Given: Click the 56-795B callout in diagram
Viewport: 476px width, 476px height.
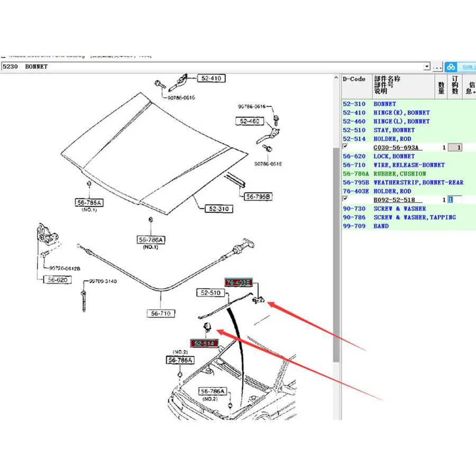Looking at the screenshot, I should coord(258,197).
